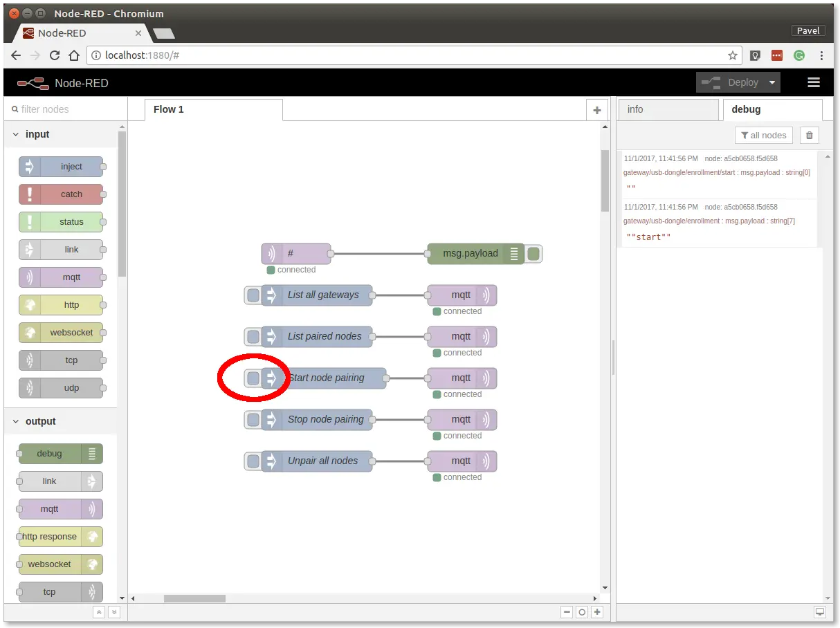Toggle the msg.payload debug node output
The image size is (840, 628).
click(x=533, y=254)
